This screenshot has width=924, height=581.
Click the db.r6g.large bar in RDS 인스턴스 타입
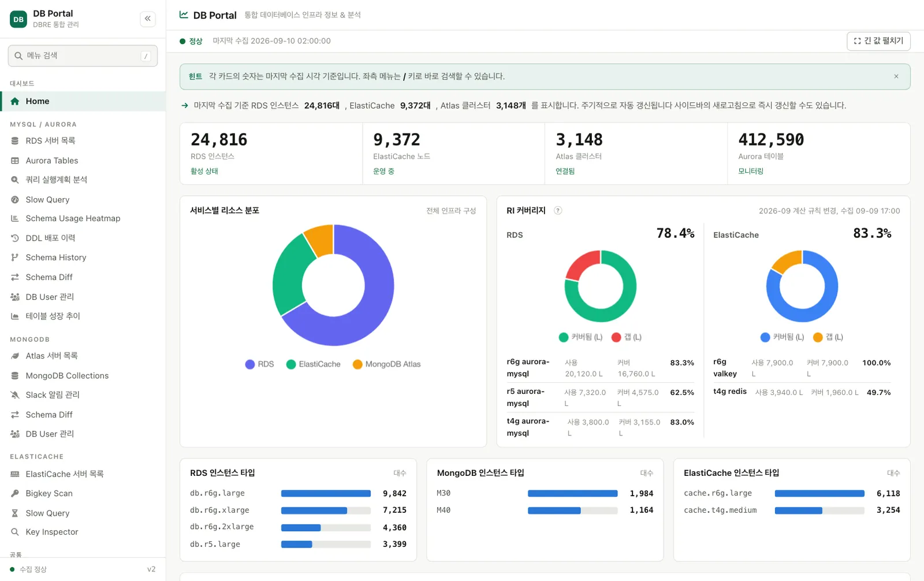[326, 493]
